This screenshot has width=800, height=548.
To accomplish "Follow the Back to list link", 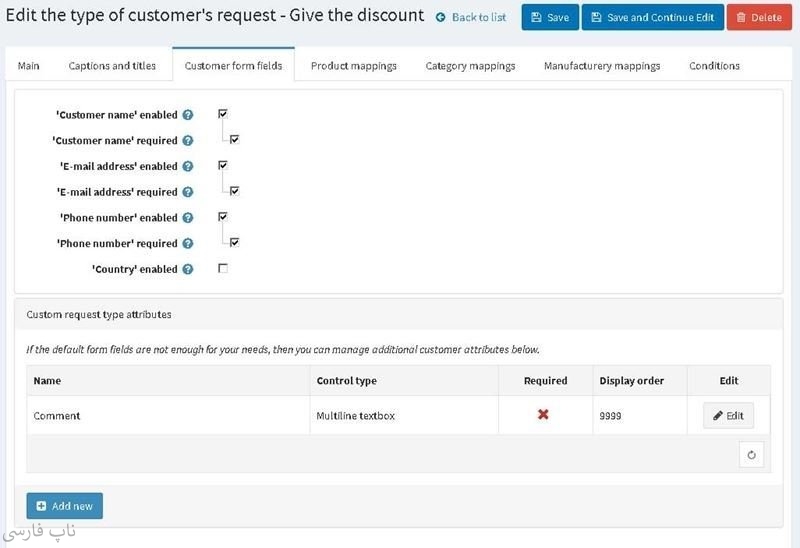I will click(471, 17).
